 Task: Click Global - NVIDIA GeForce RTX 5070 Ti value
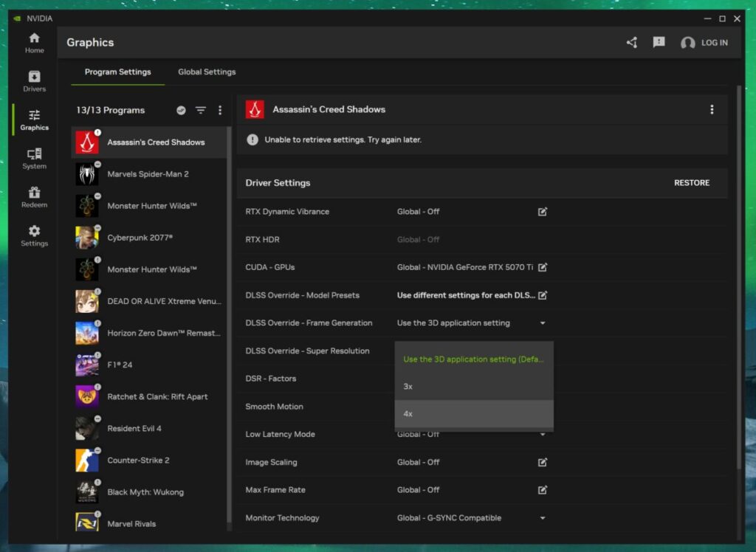(465, 267)
